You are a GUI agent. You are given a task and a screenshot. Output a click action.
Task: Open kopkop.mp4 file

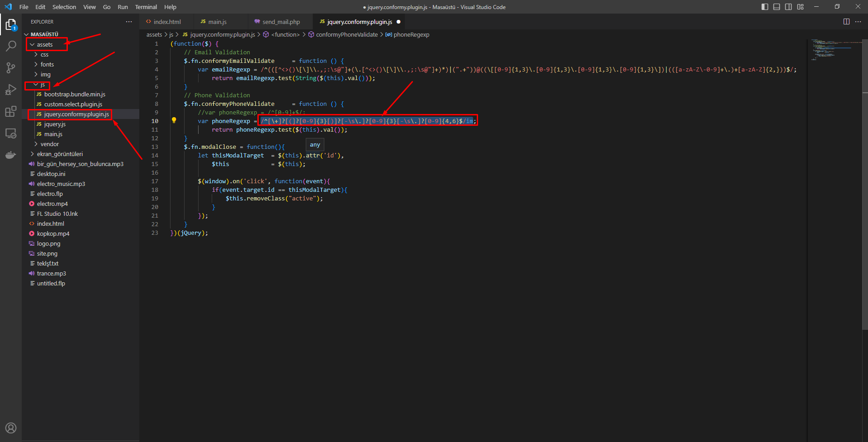click(53, 233)
